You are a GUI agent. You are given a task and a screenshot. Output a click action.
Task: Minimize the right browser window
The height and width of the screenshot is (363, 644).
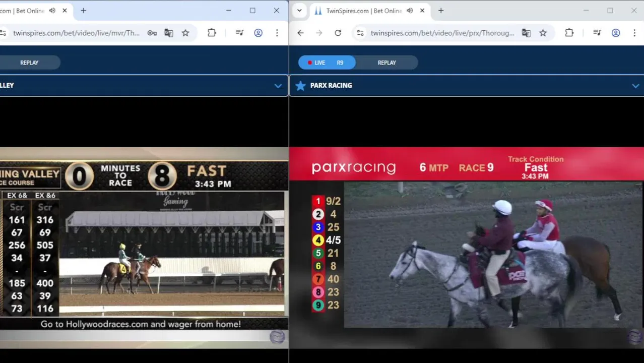[586, 11]
